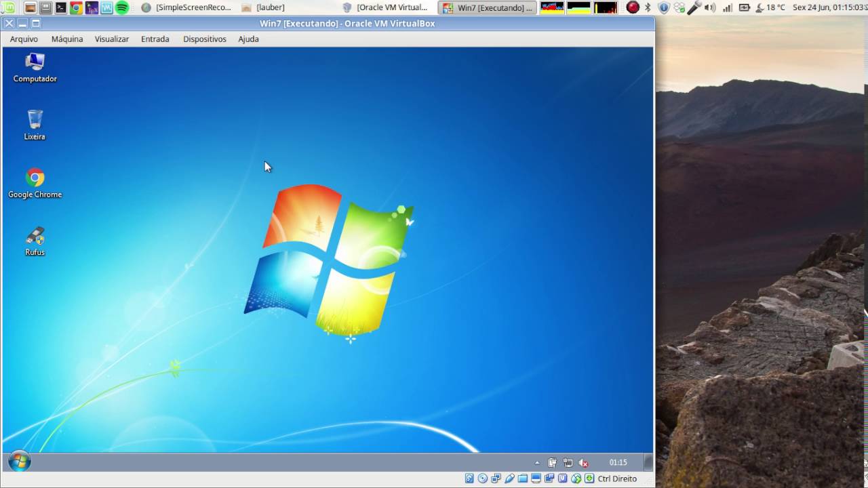Click the power plug tray icon in Win7

click(x=553, y=463)
